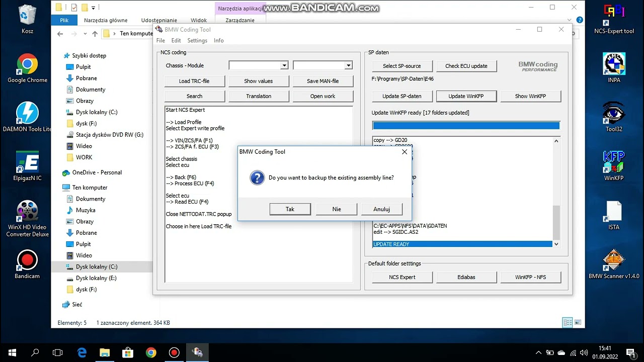The image size is (644, 362).
Task: Select the ISTA file on the desktop
Action: tap(614, 215)
